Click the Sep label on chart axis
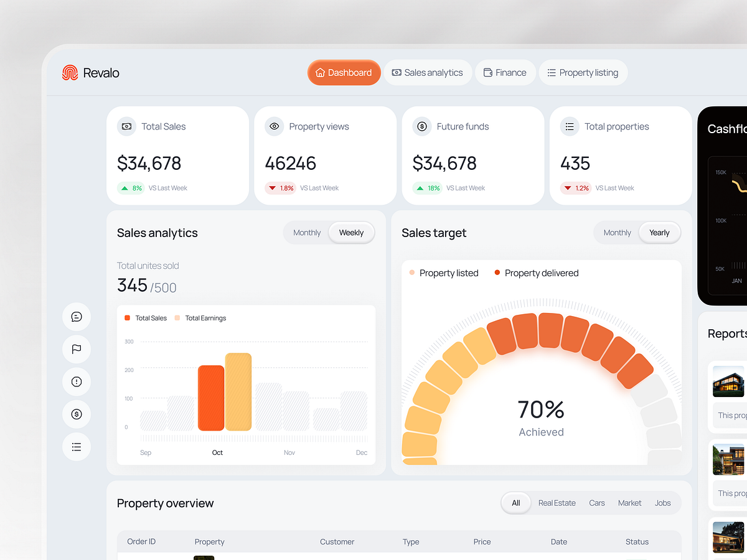747x560 pixels. pyautogui.click(x=146, y=452)
